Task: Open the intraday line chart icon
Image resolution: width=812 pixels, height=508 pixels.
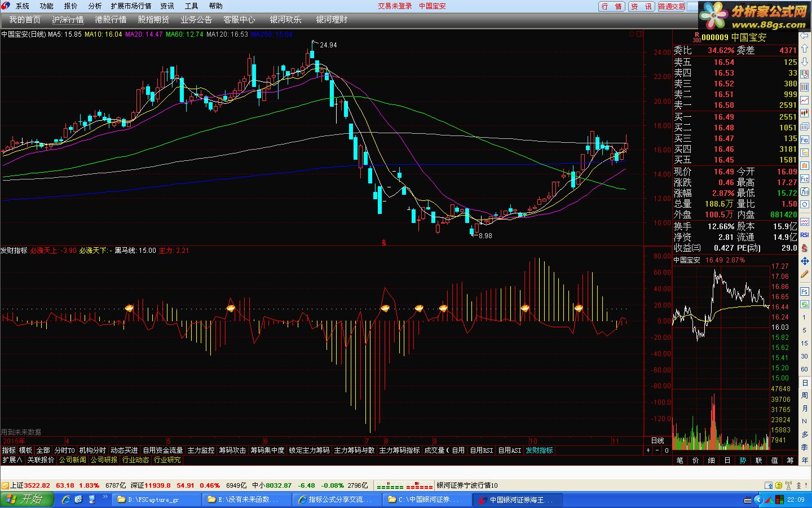Action: point(805,100)
